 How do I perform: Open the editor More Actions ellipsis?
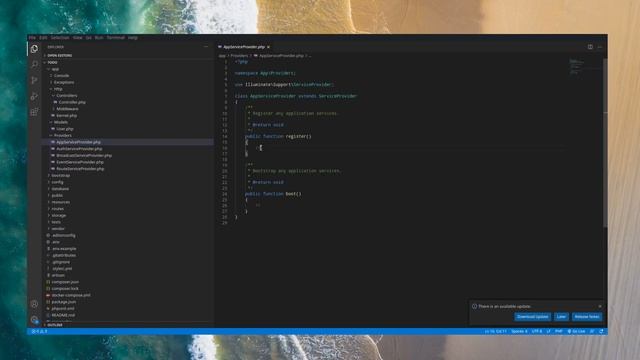600,47
